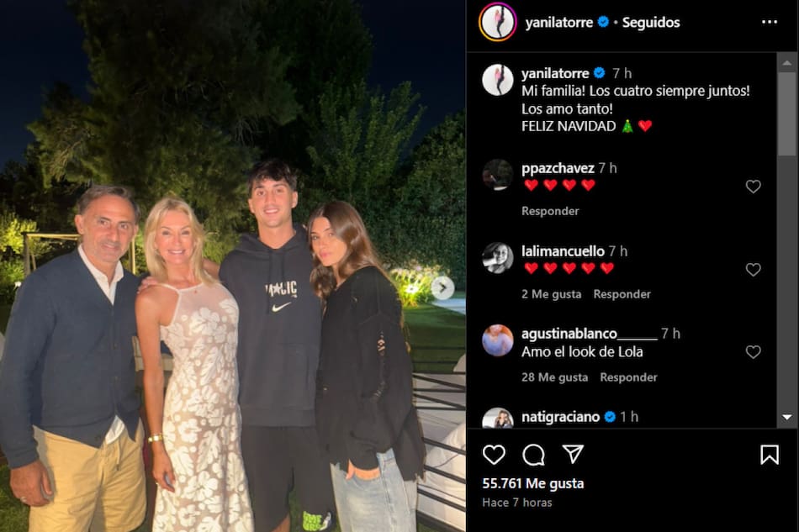Screen dimensions: 799x532
Task: View 2 Me gusta on lalimancuello comment
Action: (x=552, y=294)
